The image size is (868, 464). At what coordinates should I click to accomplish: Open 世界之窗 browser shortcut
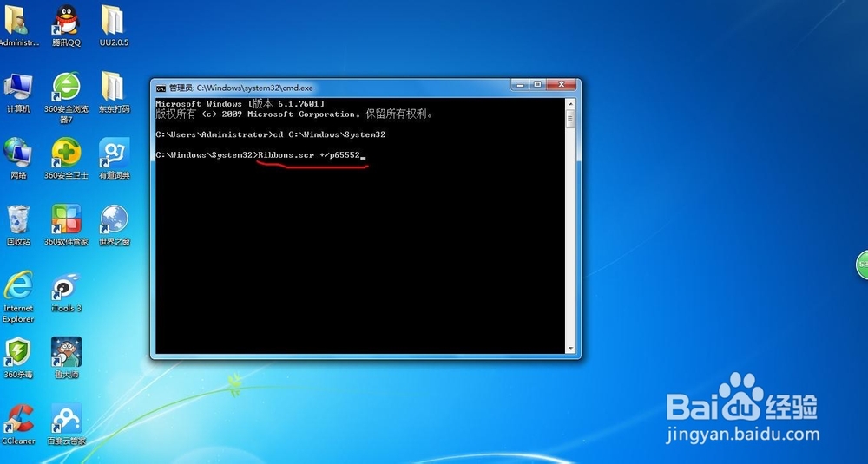pos(114,225)
